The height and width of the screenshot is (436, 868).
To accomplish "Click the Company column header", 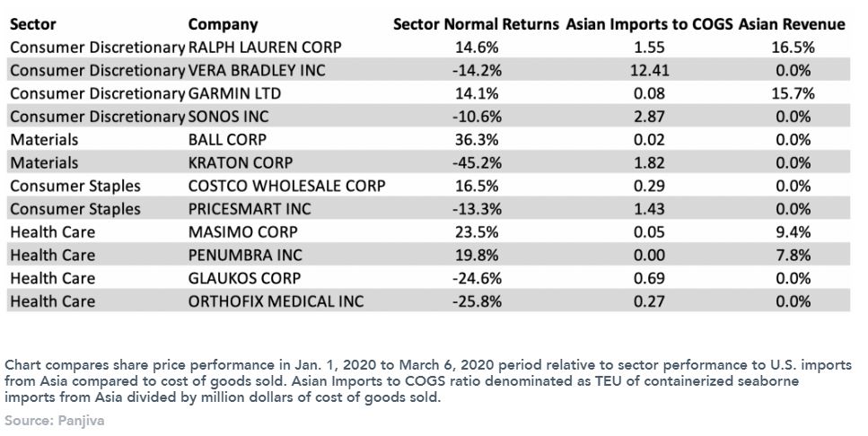I will (223, 24).
